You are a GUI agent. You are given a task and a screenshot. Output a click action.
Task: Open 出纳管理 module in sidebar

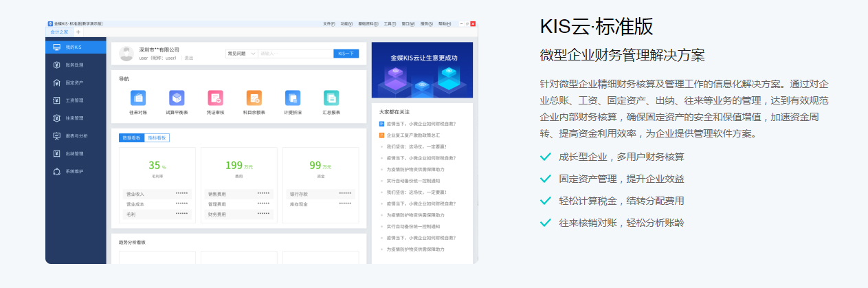pos(76,154)
